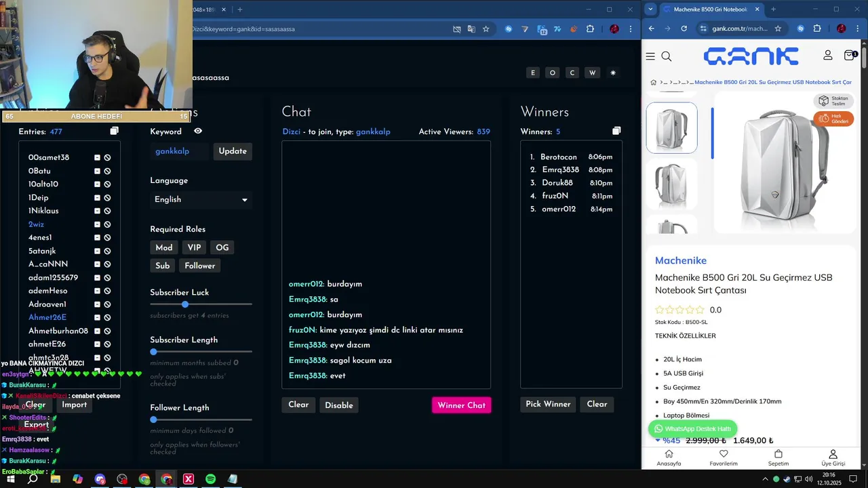Open the shopping cart icon on Gank

coord(850,56)
